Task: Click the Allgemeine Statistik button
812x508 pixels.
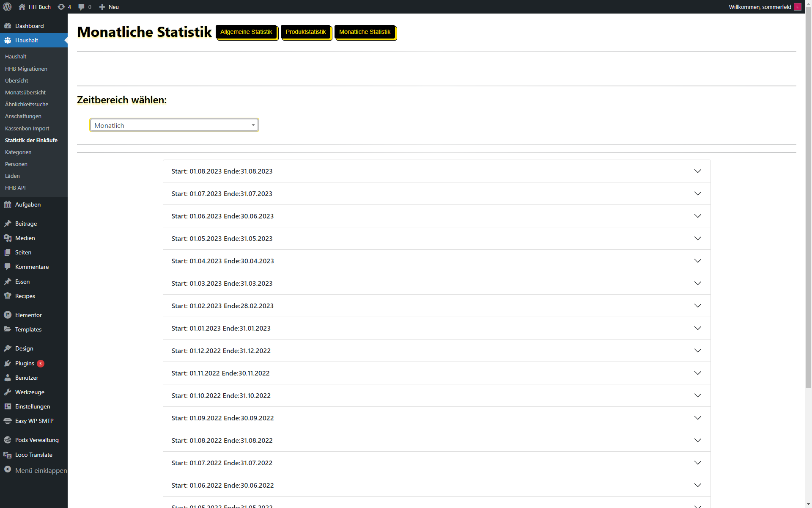Action: click(246, 32)
